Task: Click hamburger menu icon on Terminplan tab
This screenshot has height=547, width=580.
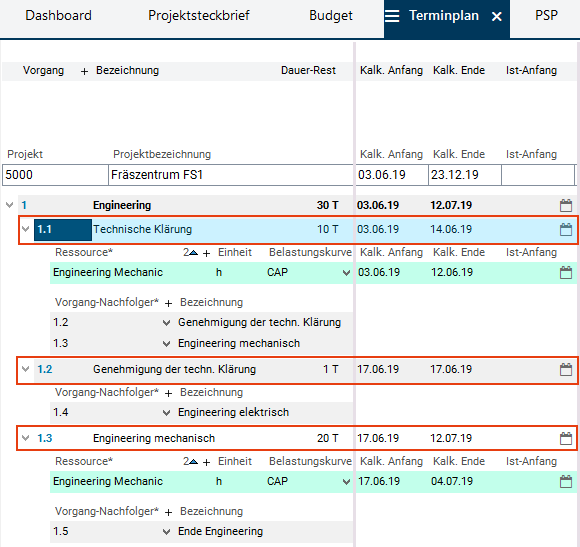Action: [x=392, y=16]
